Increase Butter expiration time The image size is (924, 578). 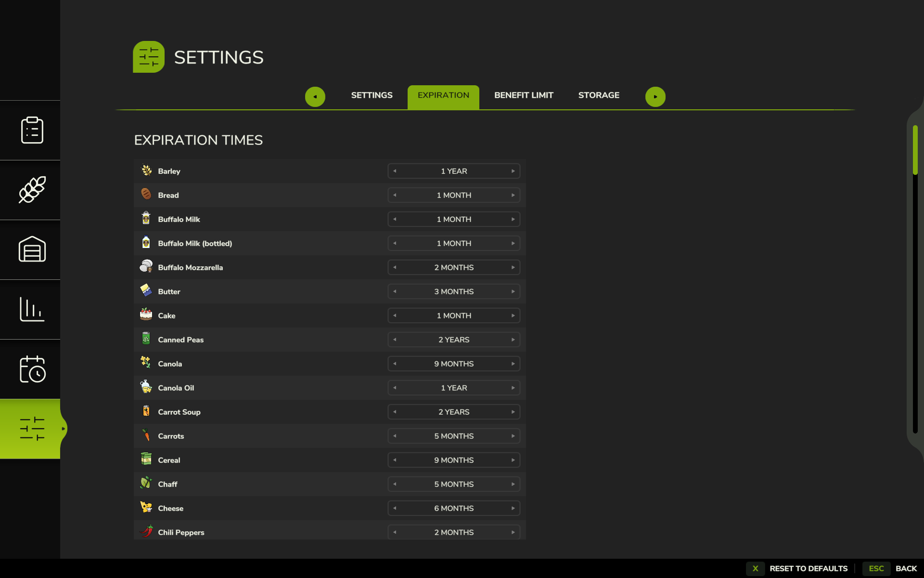(513, 291)
